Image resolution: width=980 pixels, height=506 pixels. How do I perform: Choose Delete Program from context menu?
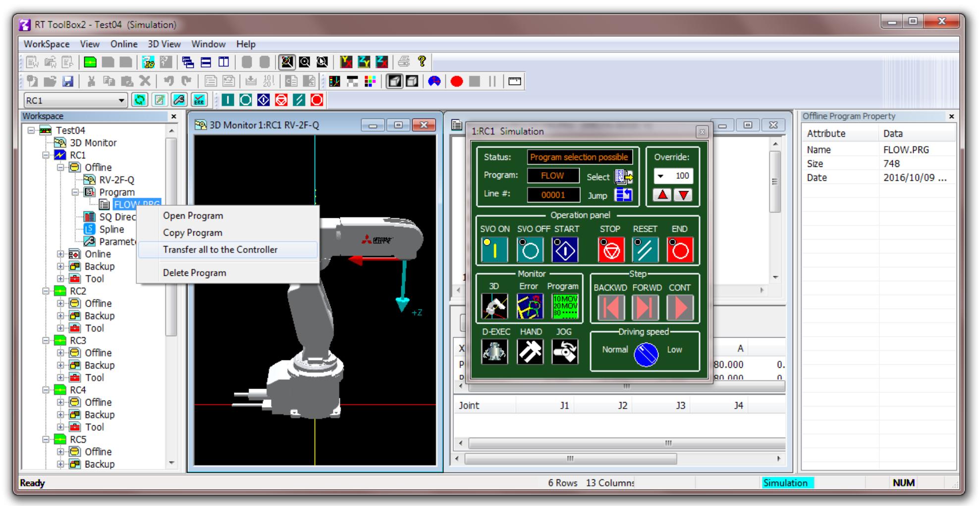point(228,273)
